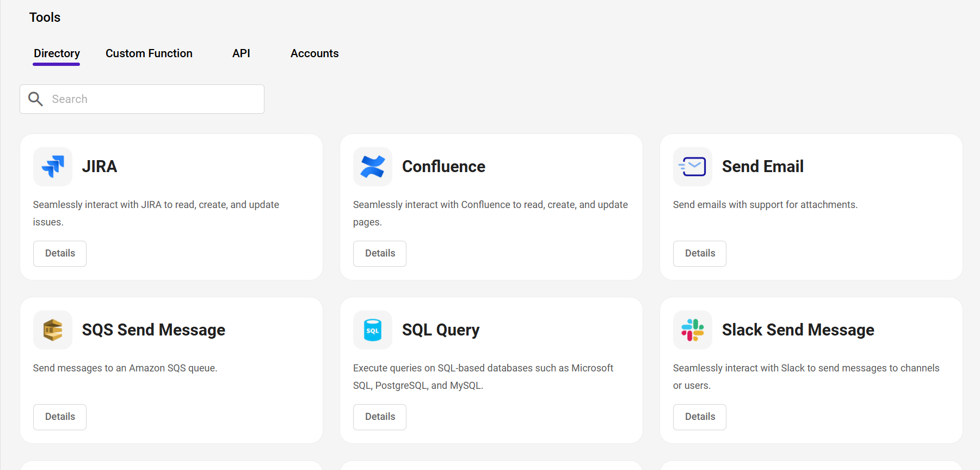
Task: Switch to the Directory tab
Action: click(x=57, y=53)
